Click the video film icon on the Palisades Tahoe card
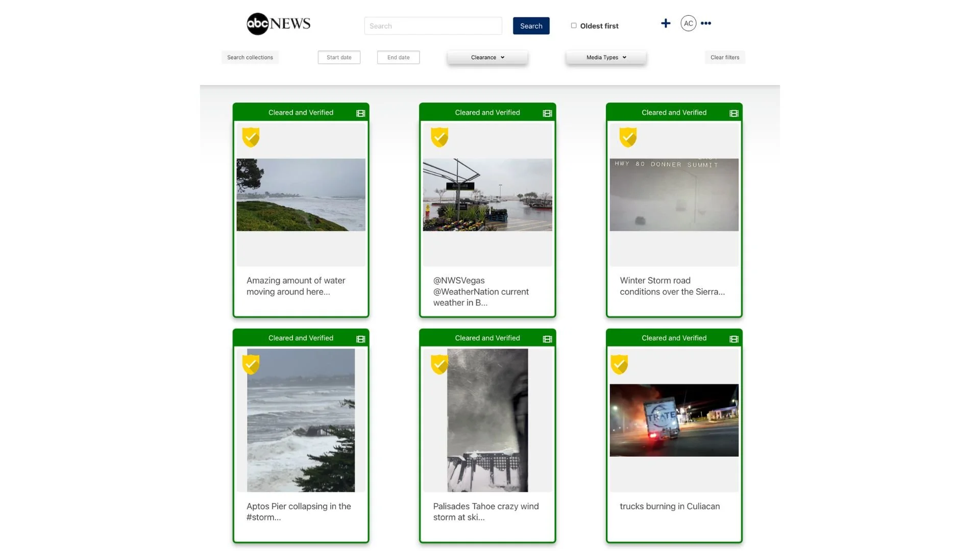 tap(547, 339)
